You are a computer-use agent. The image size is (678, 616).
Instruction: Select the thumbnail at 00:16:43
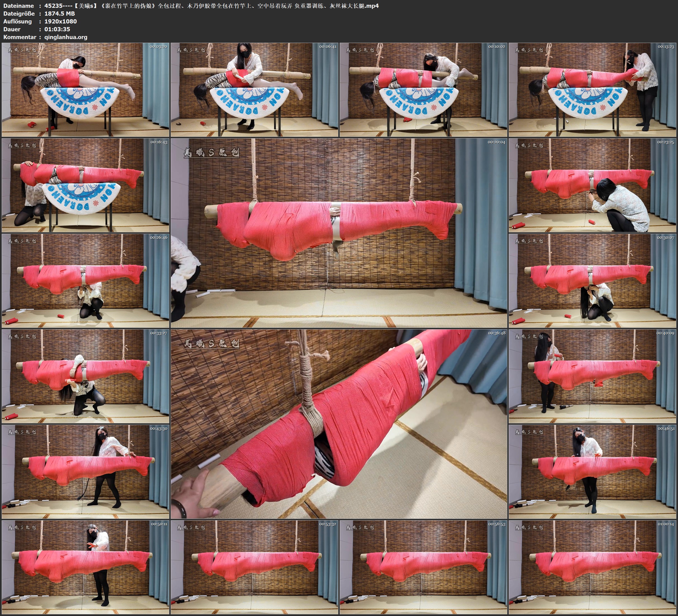[x=85, y=185]
